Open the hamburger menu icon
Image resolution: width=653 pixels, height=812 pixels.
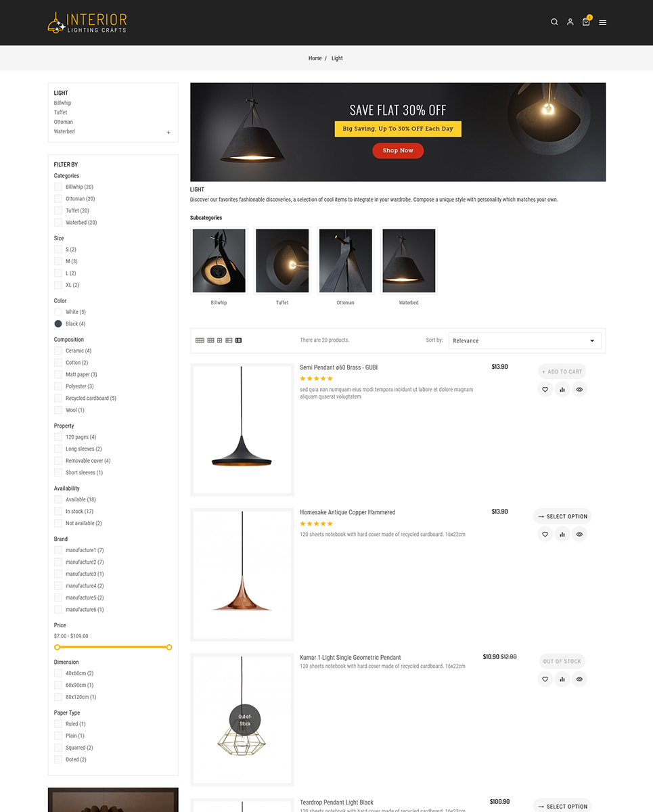602,22
